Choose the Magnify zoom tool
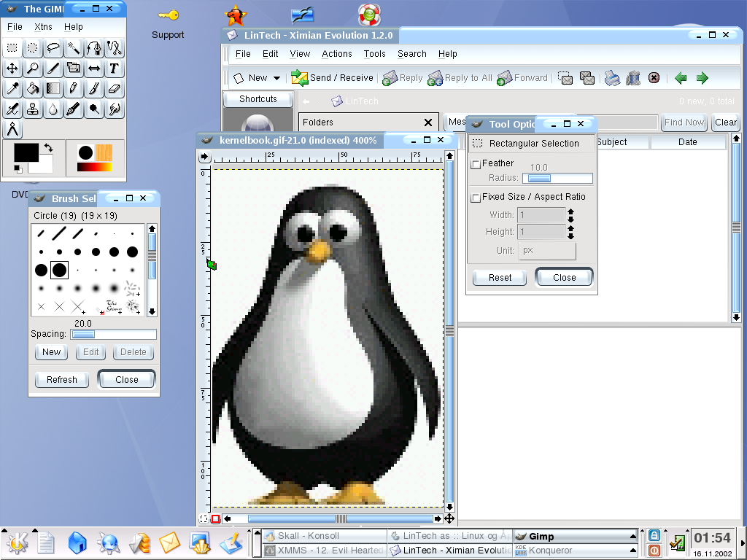Image resolution: width=747 pixels, height=560 pixels. coord(32,69)
